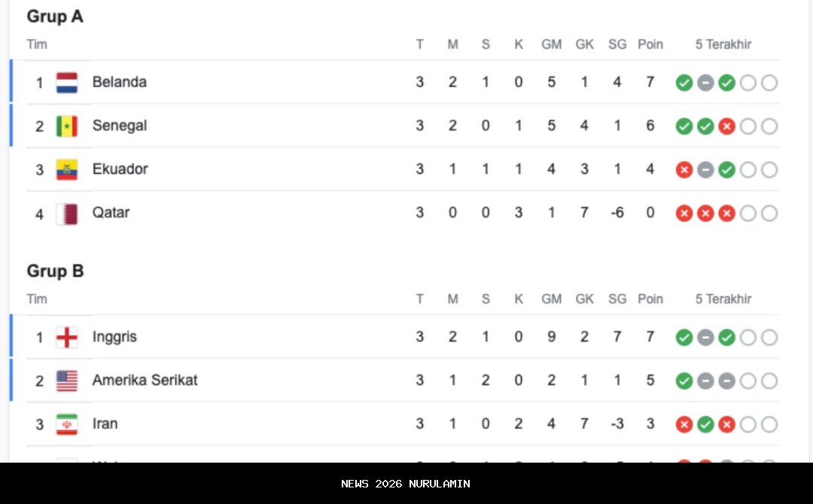Sort table by the Poin column
Image resolution: width=813 pixels, height=504 pixels.
click(650, 44)
